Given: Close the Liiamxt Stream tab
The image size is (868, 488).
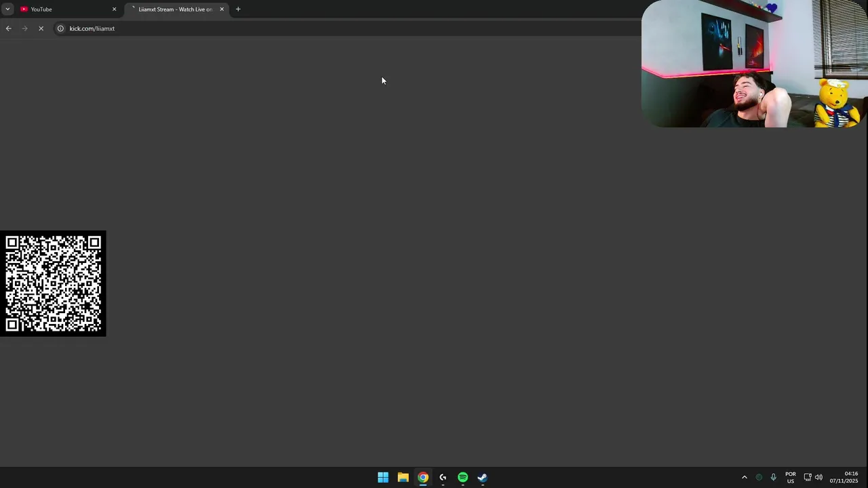Looking at the screenshot, I should (222, 9).
